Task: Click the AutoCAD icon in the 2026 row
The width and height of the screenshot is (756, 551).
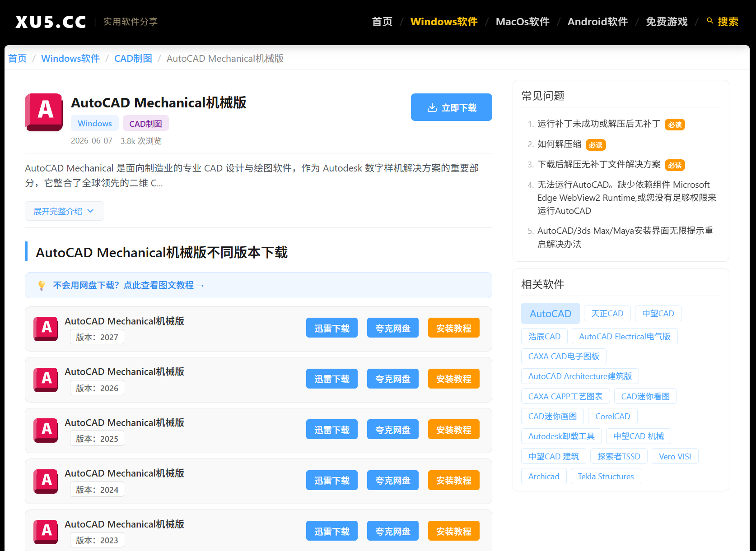Action: pos(46,380)
